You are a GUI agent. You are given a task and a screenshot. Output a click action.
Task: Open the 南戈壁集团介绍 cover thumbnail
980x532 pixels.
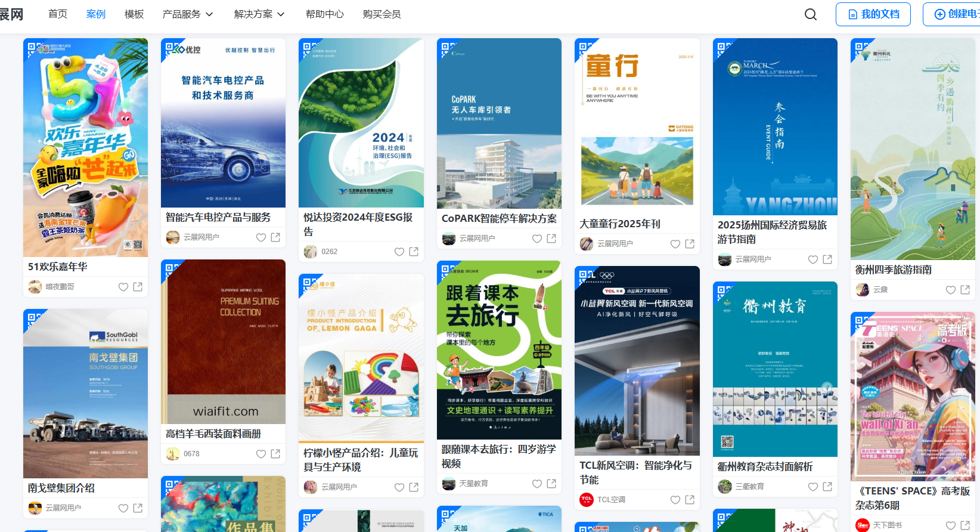tap(85, 394)
